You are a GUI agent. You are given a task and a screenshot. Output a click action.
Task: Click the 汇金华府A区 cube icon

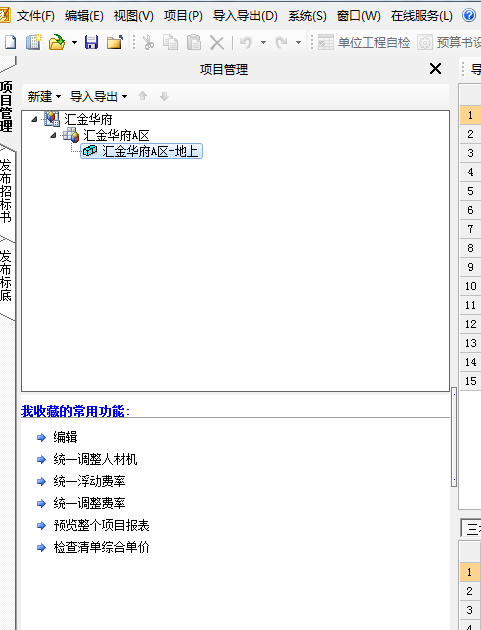(71, 135)
